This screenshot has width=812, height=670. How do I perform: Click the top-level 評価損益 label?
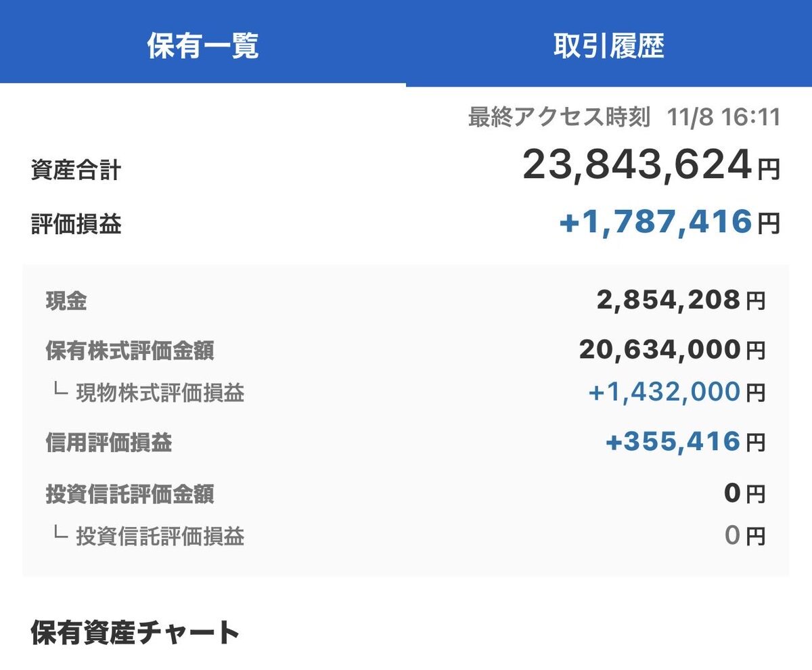pos(76,225)
